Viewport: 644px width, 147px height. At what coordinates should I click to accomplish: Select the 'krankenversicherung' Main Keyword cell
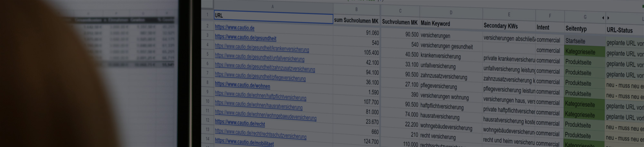451,56
